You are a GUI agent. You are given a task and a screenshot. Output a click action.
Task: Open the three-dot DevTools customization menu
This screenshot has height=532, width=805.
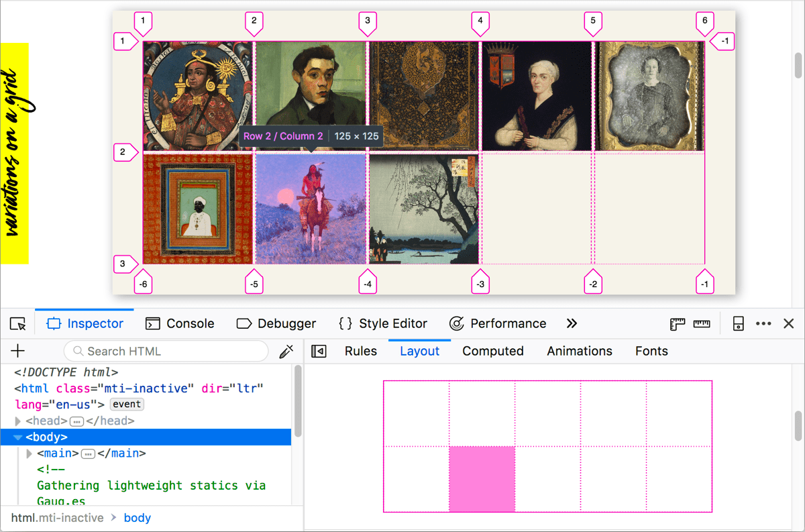(763, 324)
